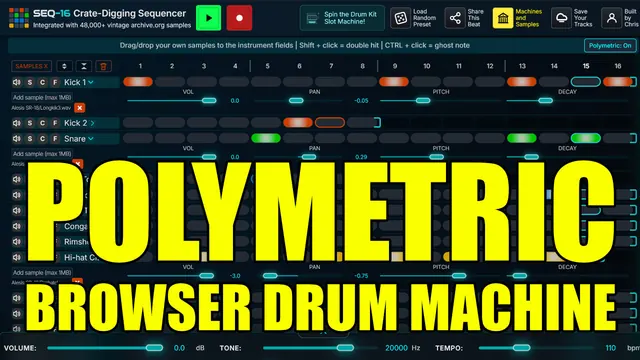This screenshot has width=640, height=360.
Task: Toggle Snare step 13 off
Action: [522, 138]
